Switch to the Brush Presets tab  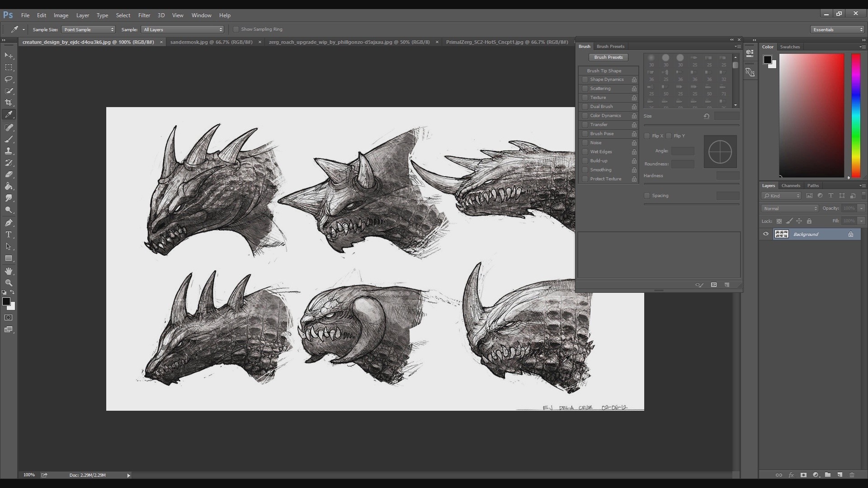point(610,47)
